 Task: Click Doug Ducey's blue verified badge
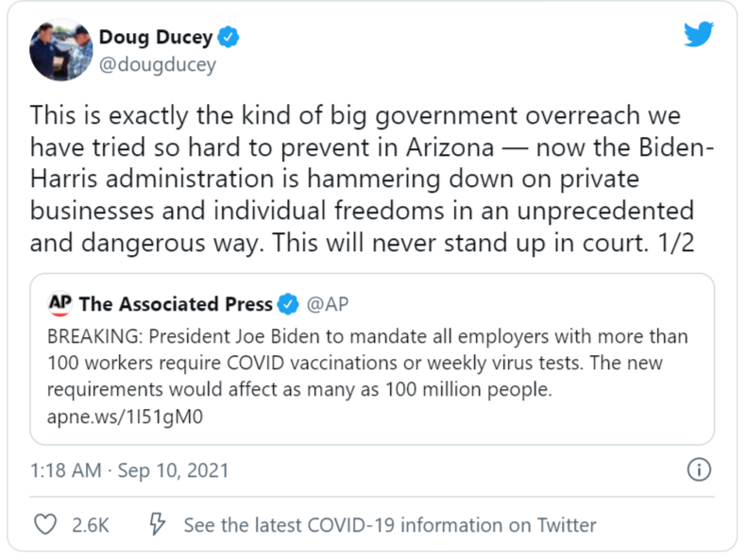(x=229, y=39)
